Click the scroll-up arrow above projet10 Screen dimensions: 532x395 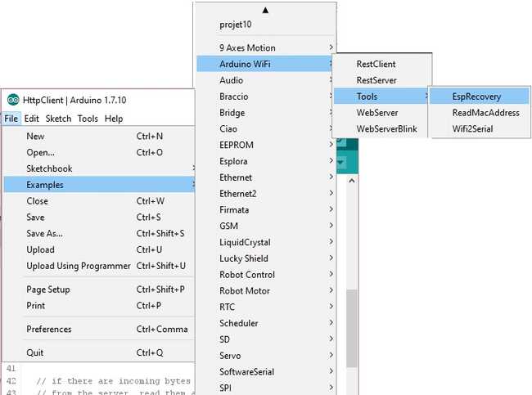(x=265, y=10)
